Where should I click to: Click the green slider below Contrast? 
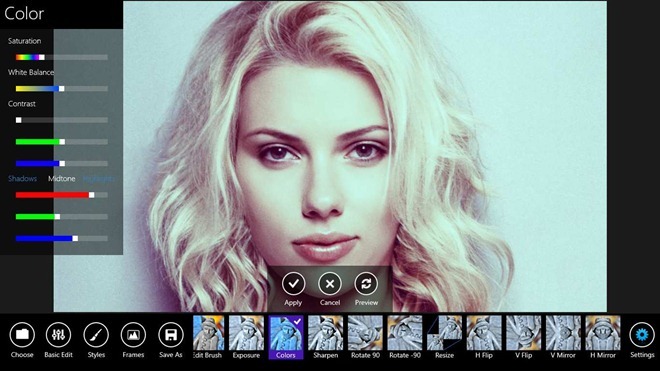click(x=61, y=142)
